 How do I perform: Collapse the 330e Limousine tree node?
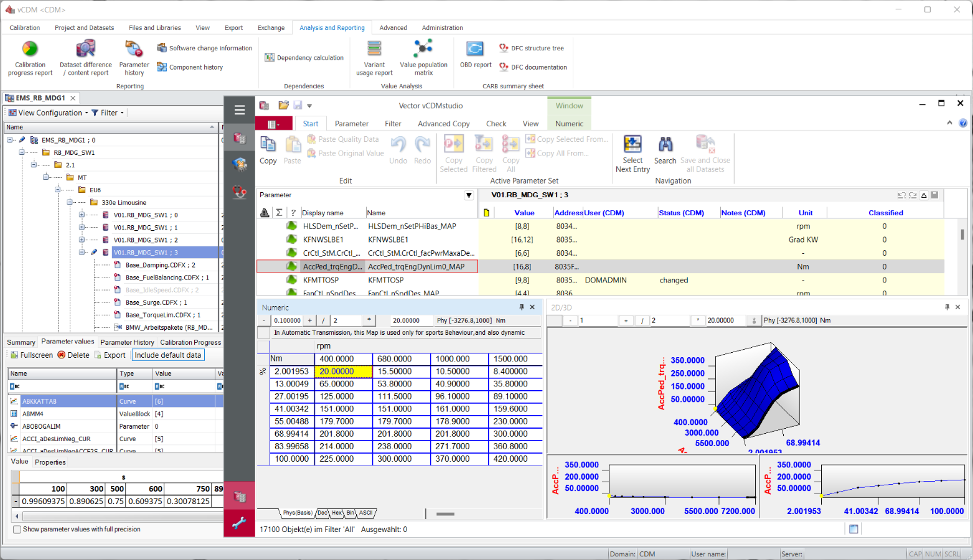(x=70, y=202)
